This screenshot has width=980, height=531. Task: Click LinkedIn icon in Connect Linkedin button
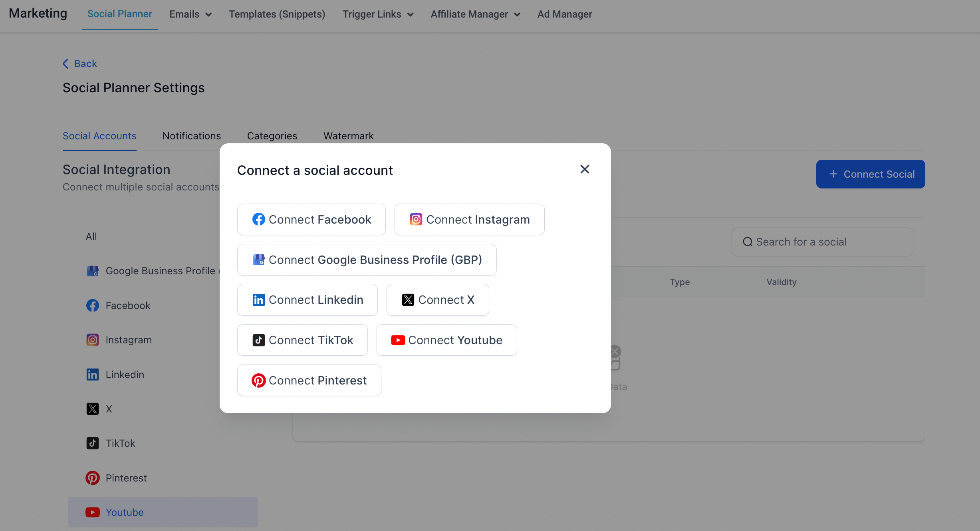point(258,300)
